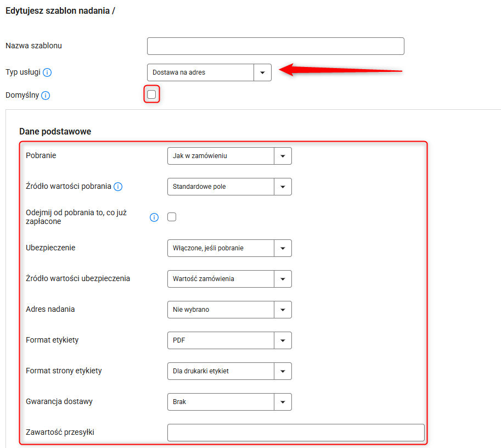Click the arrow button of Typ usługi
The image size is (501, 448).
tap(262, 72)
